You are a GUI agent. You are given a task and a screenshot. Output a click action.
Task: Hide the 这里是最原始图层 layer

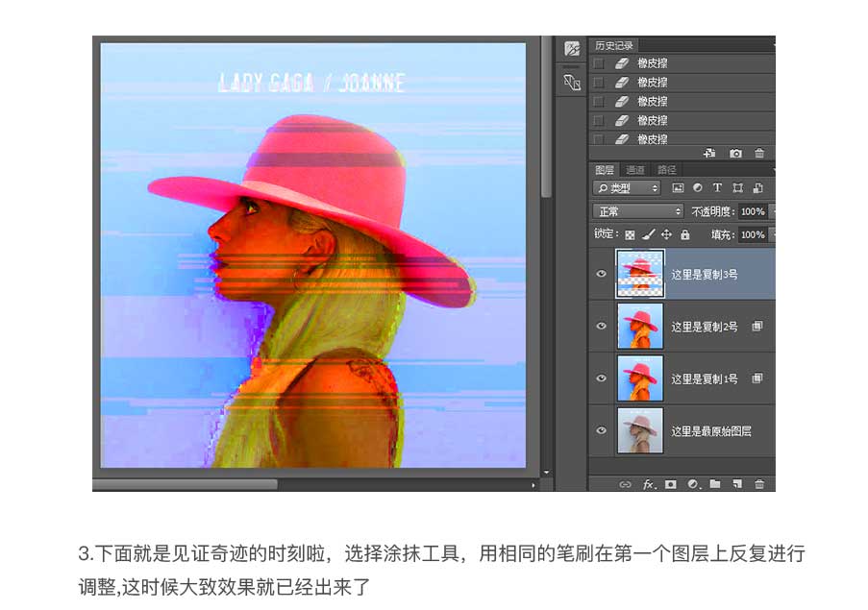click(x=601, y=430)
